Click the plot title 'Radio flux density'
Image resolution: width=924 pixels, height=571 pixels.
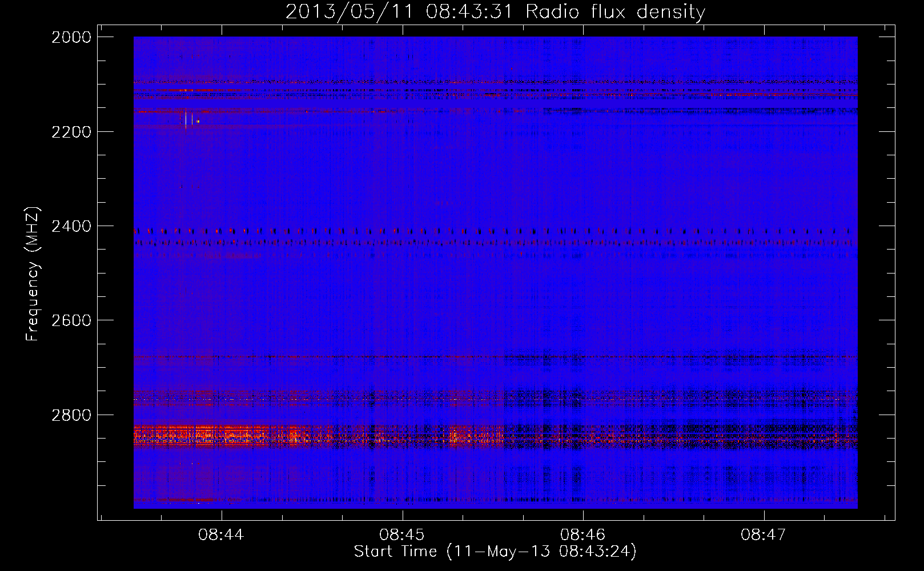615,11
